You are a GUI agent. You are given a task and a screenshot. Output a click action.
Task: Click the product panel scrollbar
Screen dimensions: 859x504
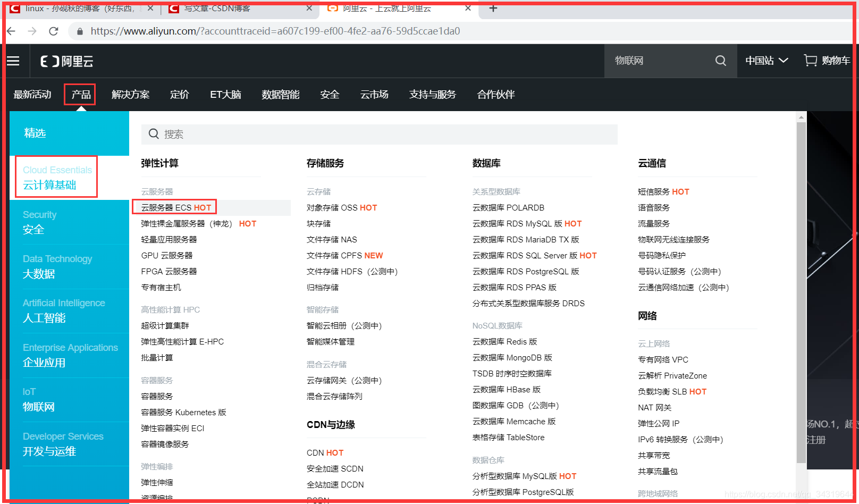click(802, 292)
